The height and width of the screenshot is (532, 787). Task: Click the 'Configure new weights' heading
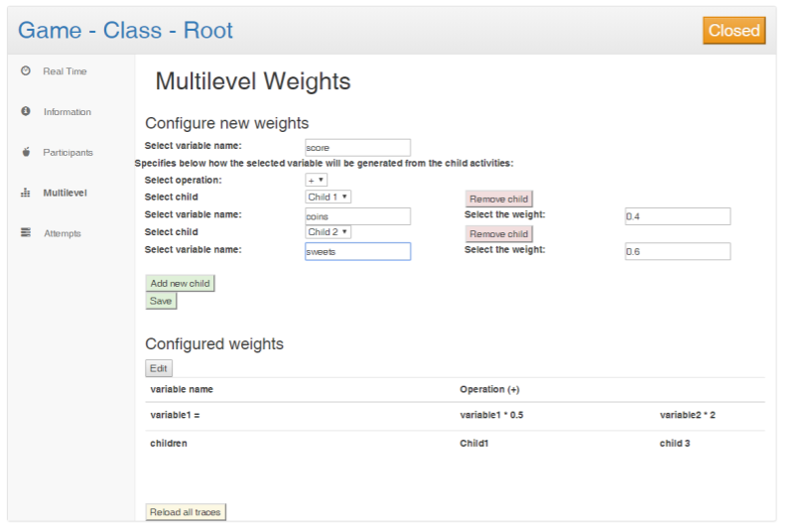tap(227, 123)
